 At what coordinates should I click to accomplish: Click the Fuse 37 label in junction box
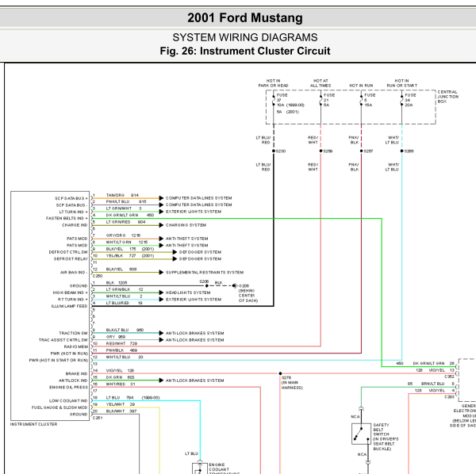[x=290, y=103]
